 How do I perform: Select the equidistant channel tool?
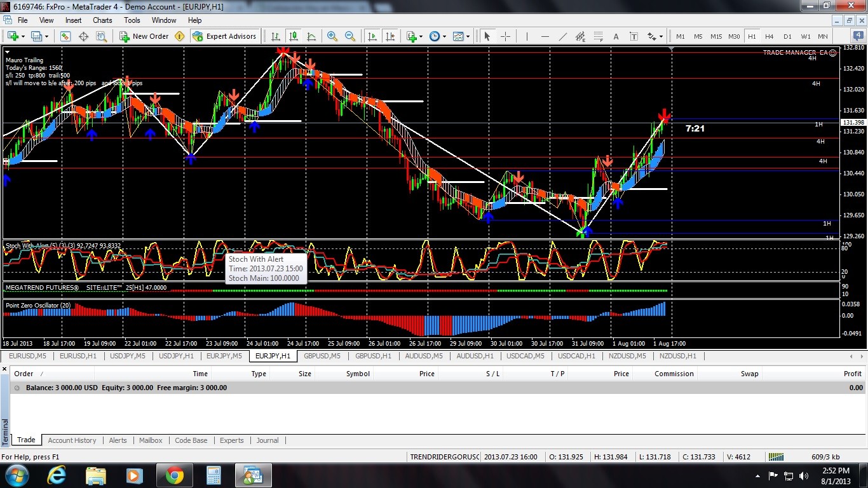click(580, 36)
